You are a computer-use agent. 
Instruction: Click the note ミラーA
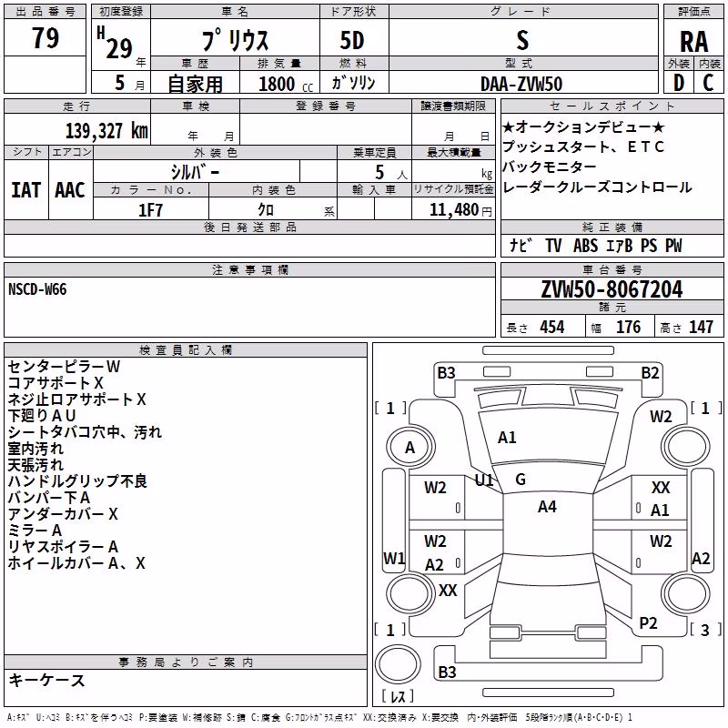[x=35, y=531]
